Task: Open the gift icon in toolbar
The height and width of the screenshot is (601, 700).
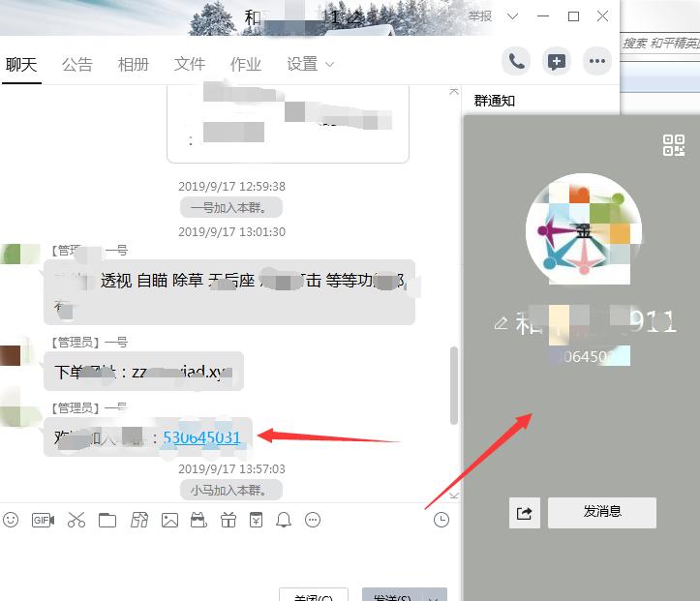Action: click(x=228, y=520)
